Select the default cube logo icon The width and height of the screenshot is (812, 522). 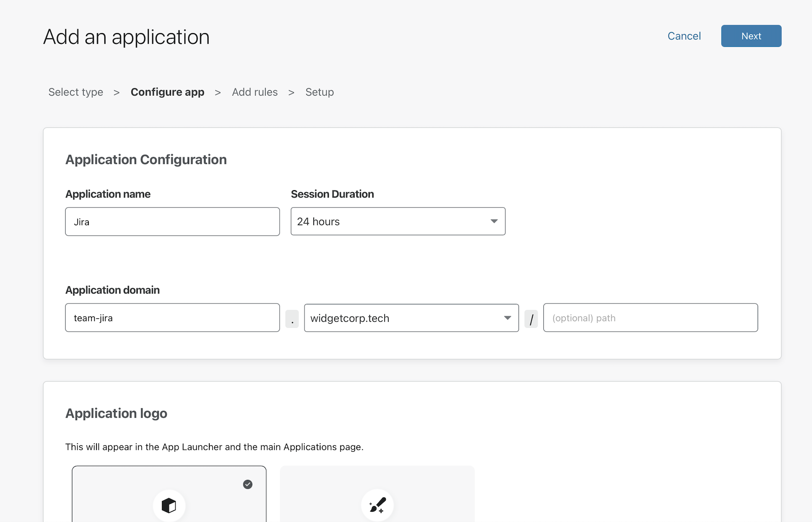click(x=169, y=505)
